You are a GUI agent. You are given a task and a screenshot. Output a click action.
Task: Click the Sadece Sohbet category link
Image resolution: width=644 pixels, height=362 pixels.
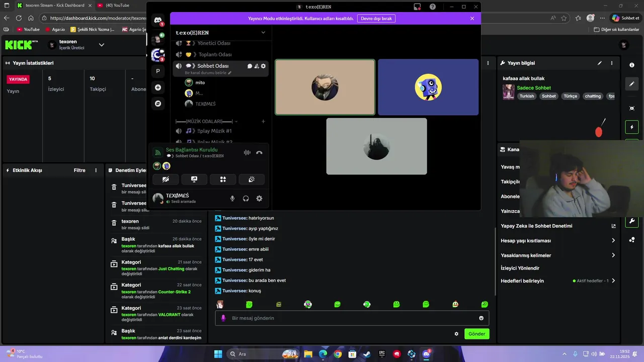pos(534,88)
